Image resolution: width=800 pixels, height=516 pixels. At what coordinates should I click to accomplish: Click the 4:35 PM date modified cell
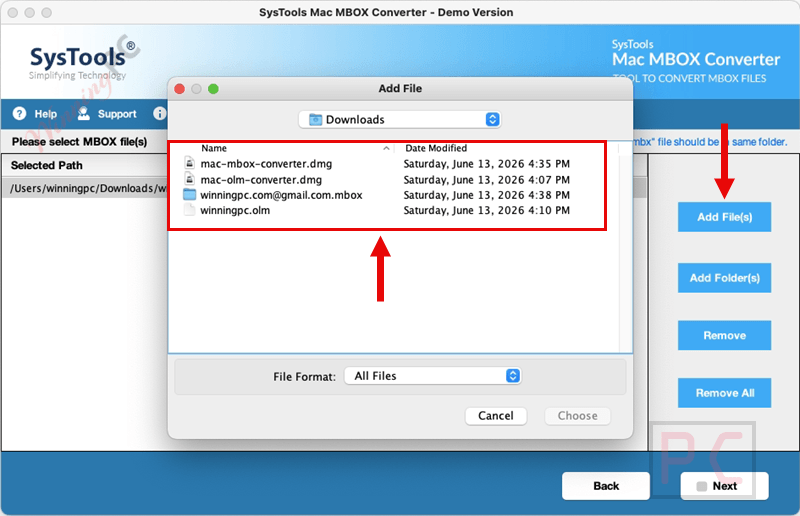pyautogui.click(x=486, y=164)
